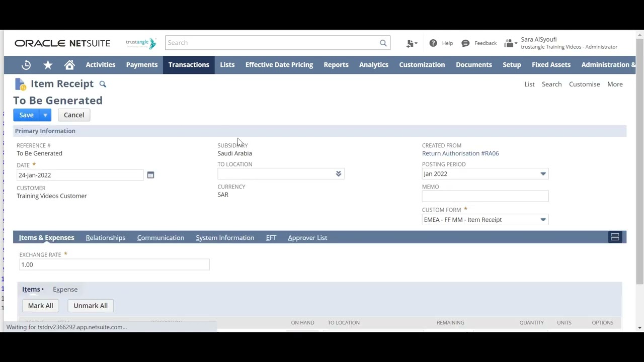
Task: Click the Date input field
Action: [x=80, y=175]
